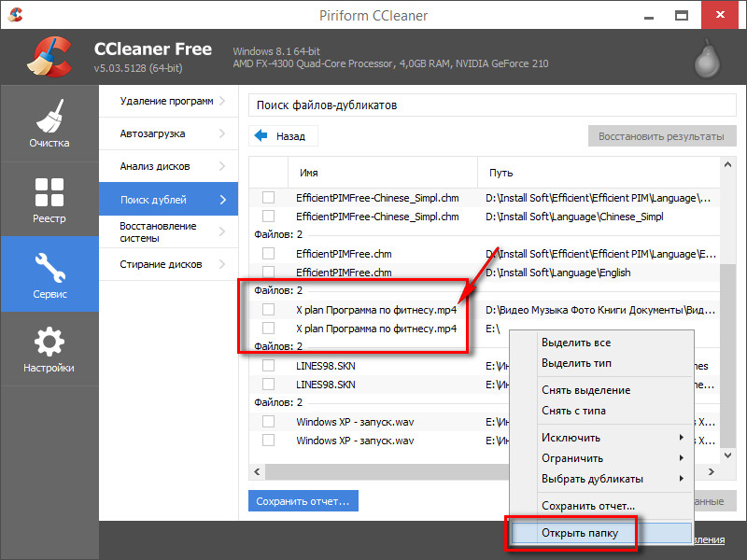Open Настройки gear section
The image size is (747, 560).
(49, 349)
